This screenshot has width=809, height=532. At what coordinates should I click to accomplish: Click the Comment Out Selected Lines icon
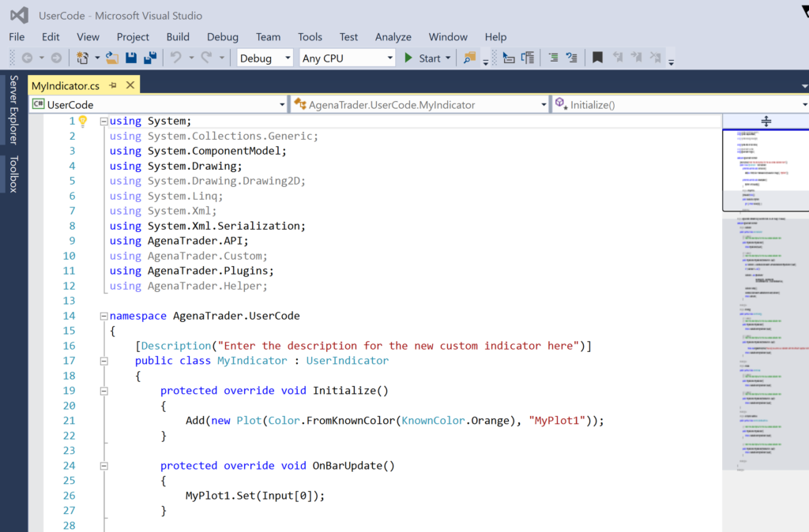point(553,58)
